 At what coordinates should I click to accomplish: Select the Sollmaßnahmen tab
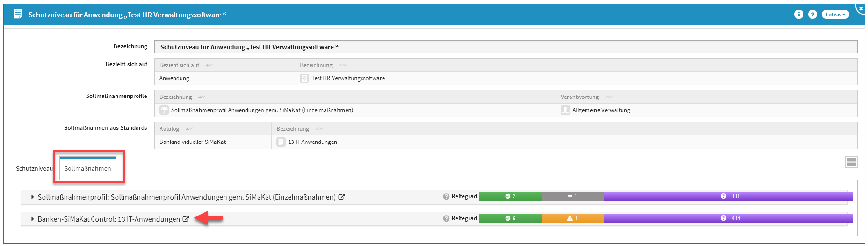point(88,169)
